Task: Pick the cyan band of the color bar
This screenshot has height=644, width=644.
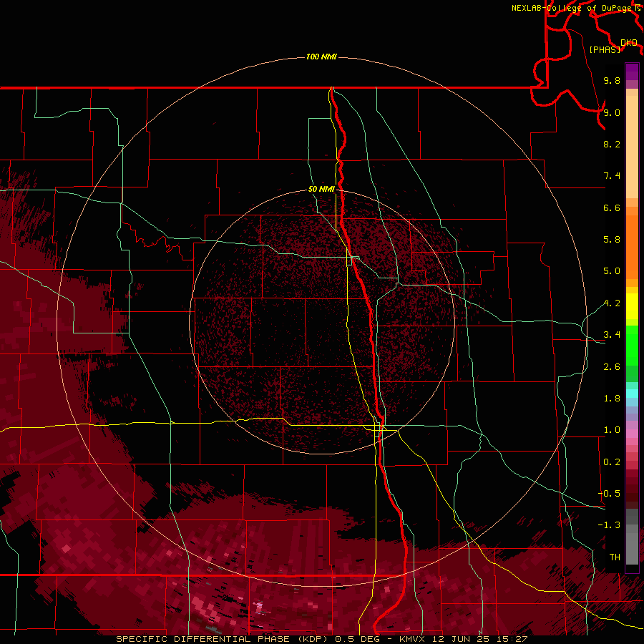Action: pos(632,394)
